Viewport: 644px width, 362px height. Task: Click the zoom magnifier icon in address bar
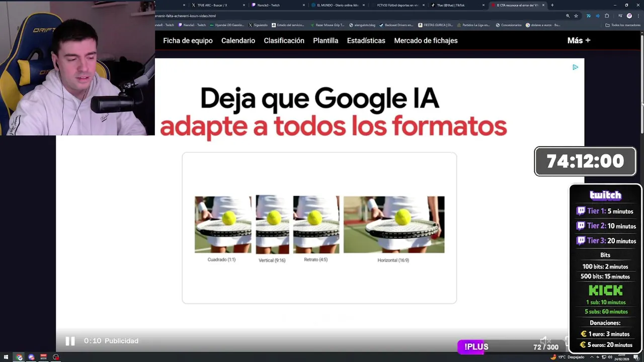[568, 16]
